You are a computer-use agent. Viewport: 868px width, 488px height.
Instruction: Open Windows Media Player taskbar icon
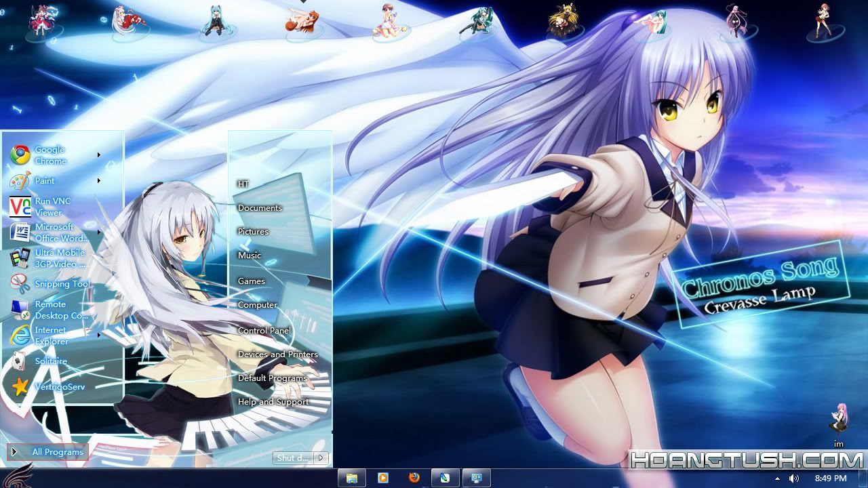tap(383, 478)
